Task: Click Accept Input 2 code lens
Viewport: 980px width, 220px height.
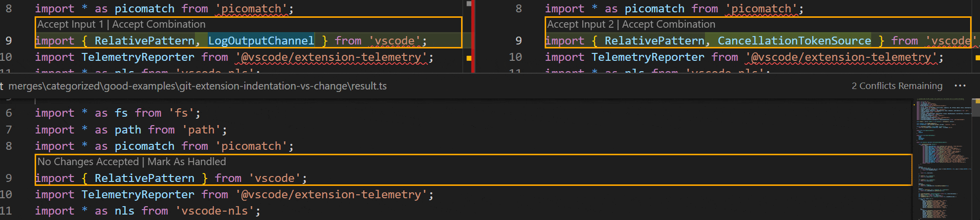Action: click(580, 24)
